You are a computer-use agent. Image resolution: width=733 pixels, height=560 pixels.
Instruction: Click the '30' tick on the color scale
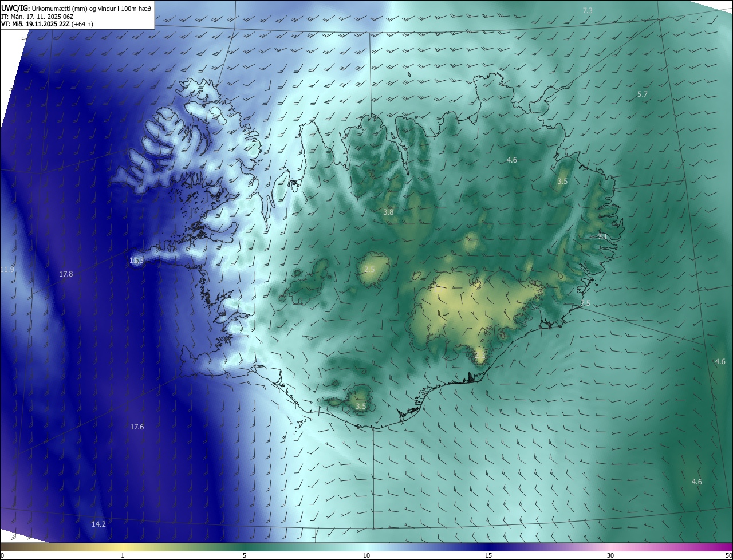click(x=610, y=555)
